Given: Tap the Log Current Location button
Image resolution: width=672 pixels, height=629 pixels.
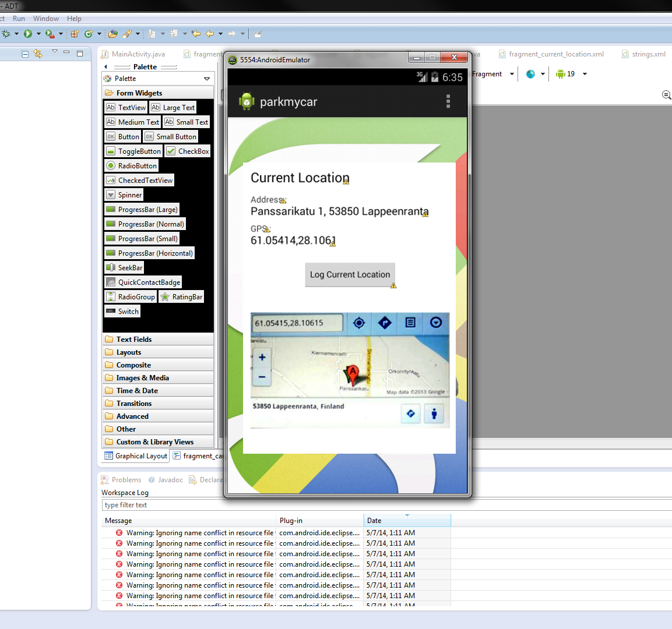Looking at the screenshot, I should [350, 274].
